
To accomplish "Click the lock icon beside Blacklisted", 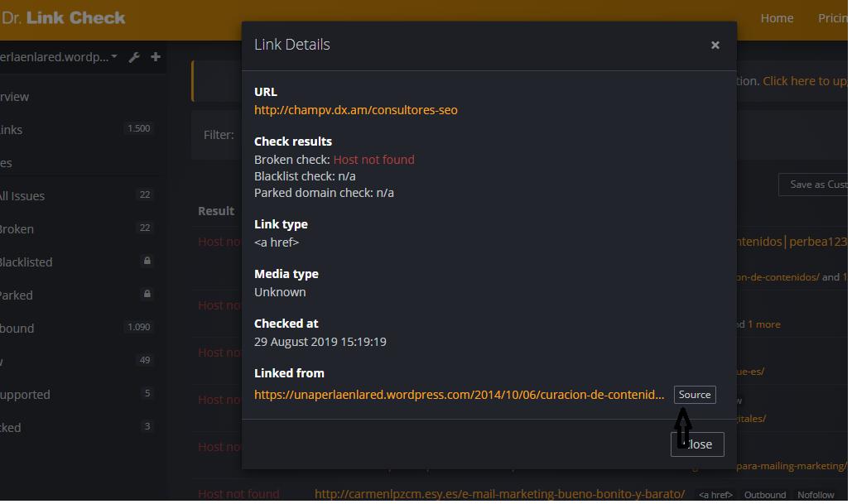I will [x=147, y=262].
